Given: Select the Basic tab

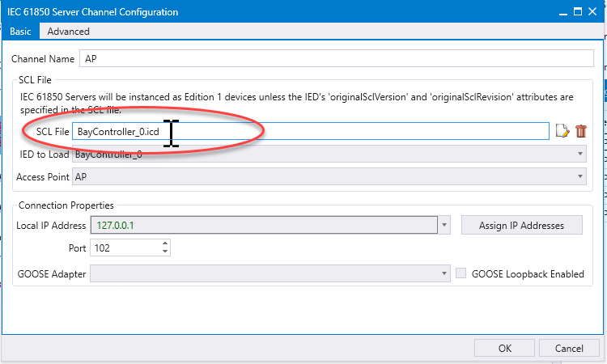Looking at the screenshot, I should tap(20, 32).
